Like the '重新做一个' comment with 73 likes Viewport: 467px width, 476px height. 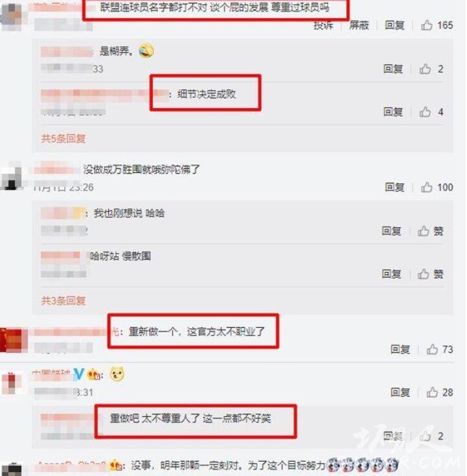click(x=439, y=350)
